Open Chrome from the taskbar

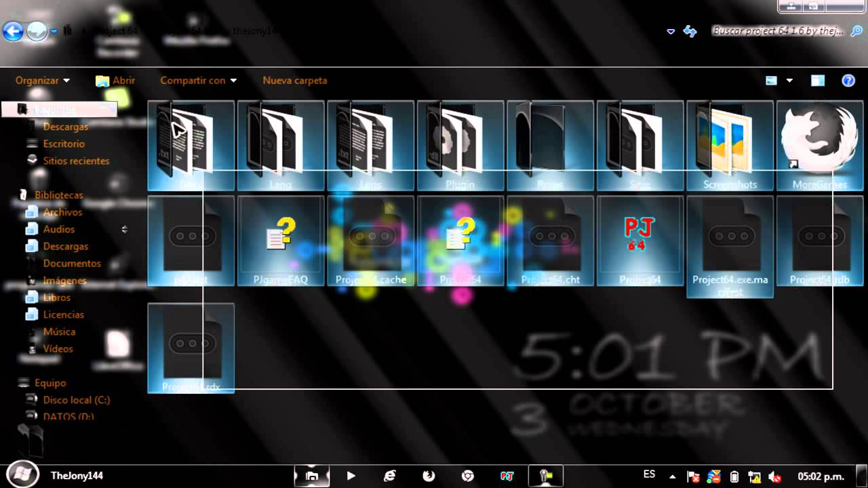[x=468, y=476]
